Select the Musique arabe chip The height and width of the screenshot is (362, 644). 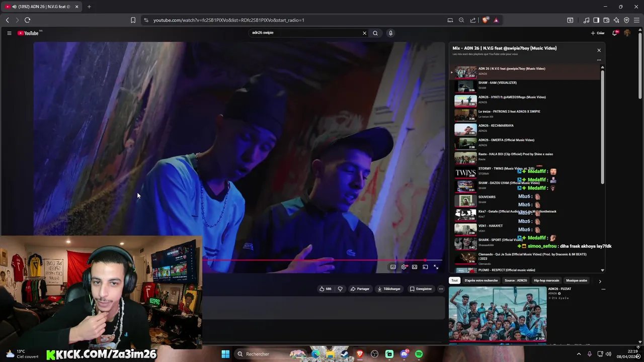577,281
